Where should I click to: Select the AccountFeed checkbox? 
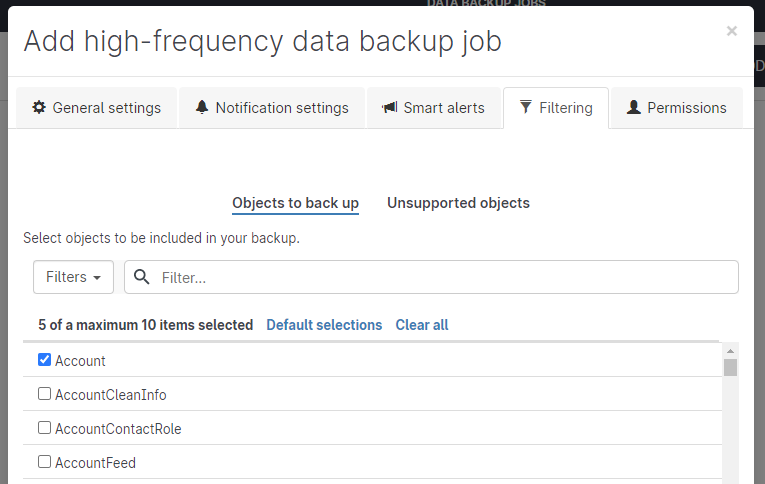tap(44, 462)
